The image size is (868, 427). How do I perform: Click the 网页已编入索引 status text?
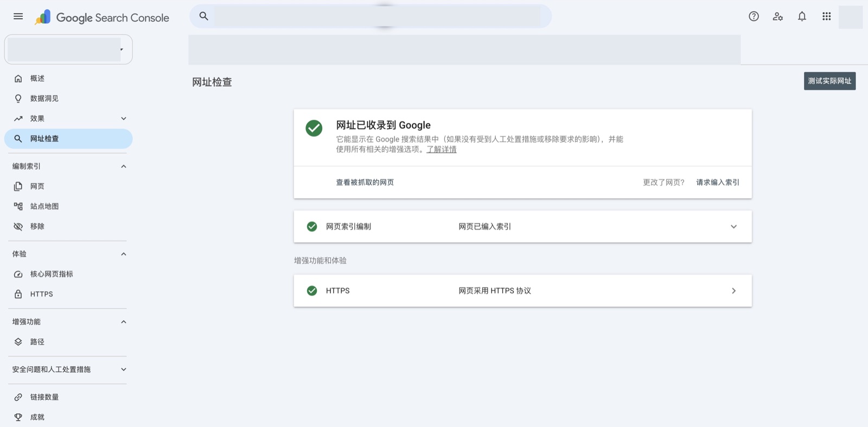coord(485,227)
